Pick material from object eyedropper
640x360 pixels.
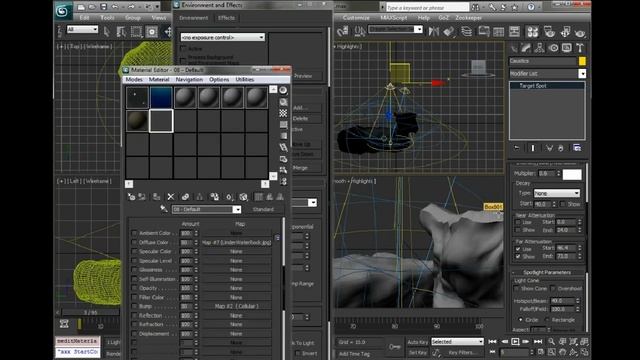tap(164, 209)
